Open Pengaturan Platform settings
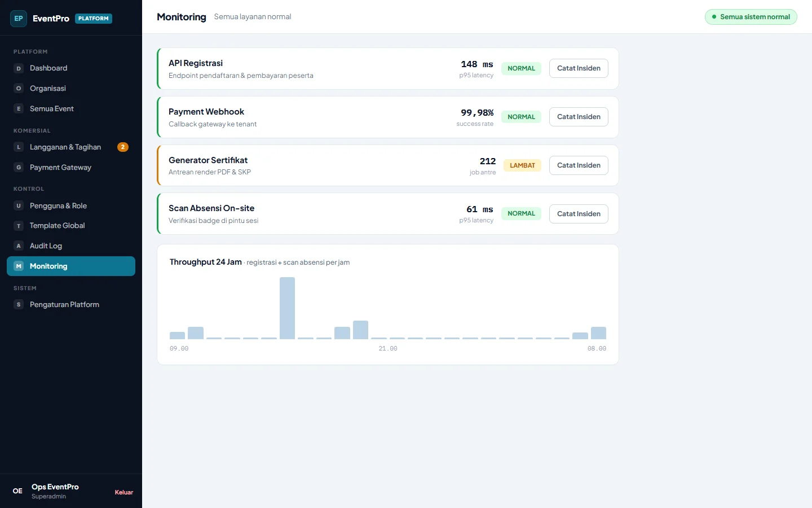Viewport: 812px width, 508px height. (x=71, y=305)
